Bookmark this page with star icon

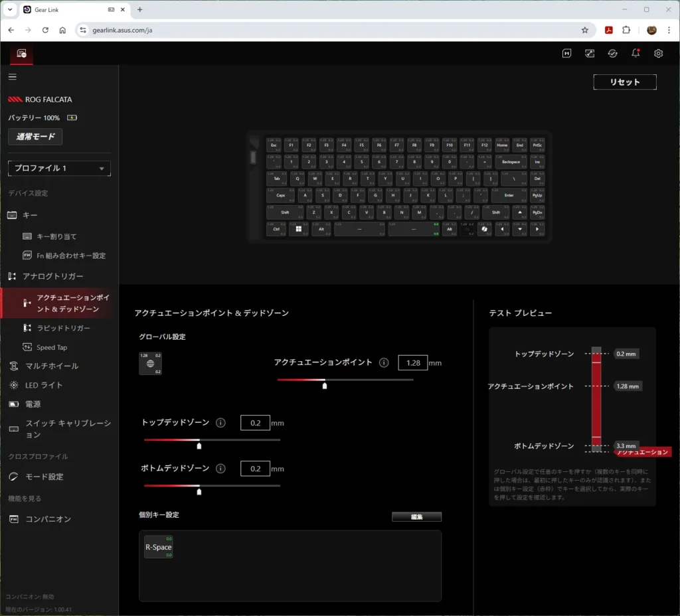tap(585, 30)
